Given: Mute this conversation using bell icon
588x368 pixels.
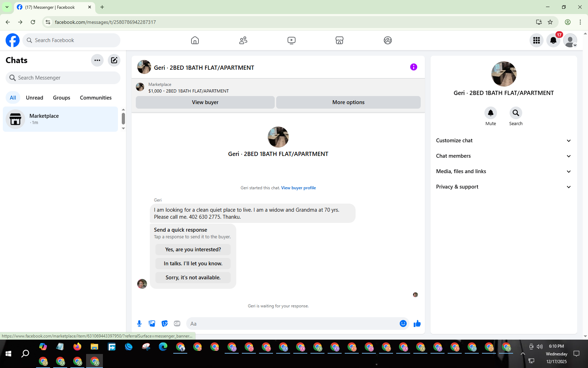Looking at the screenshot, I should 491,113.
